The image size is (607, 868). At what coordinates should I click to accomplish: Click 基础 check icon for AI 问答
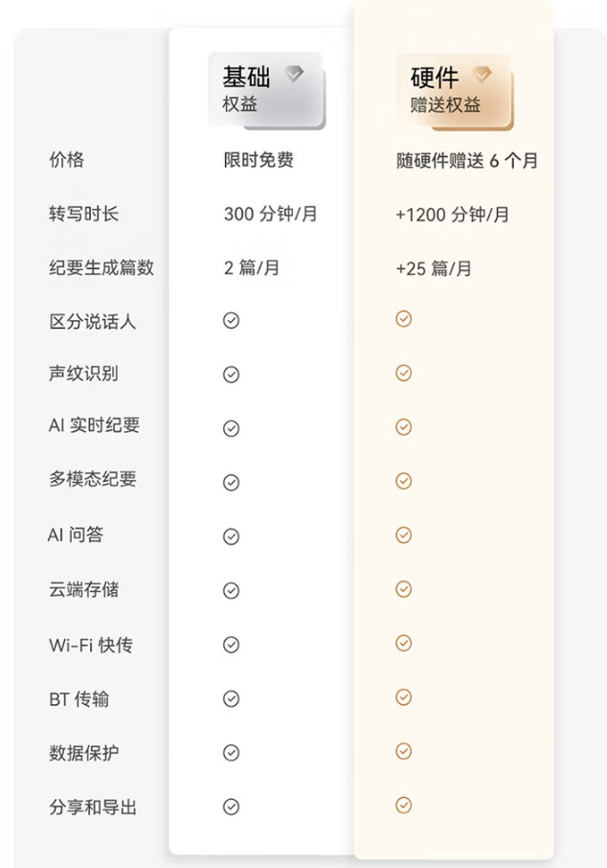pos(231,537)
